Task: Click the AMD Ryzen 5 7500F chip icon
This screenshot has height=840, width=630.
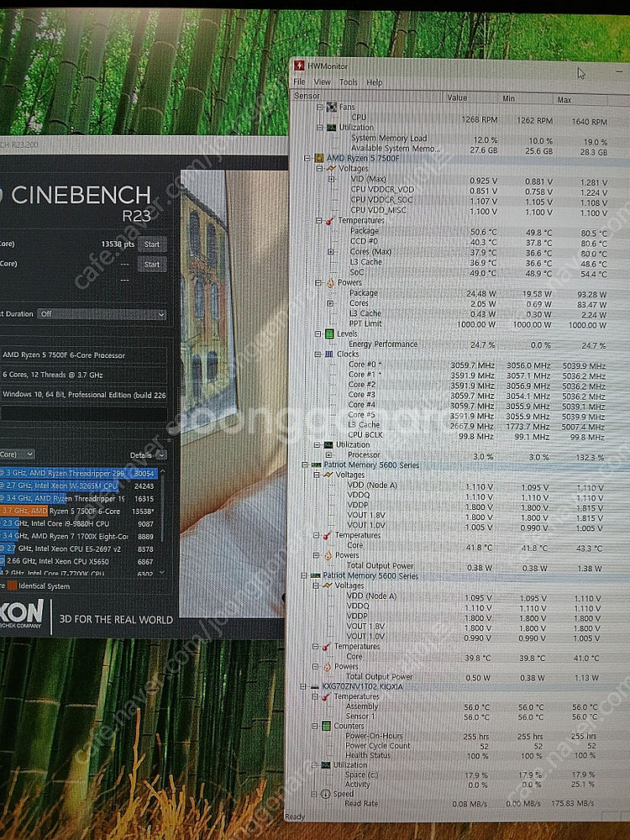Action: pyautogui.click(x=318, y=158)
